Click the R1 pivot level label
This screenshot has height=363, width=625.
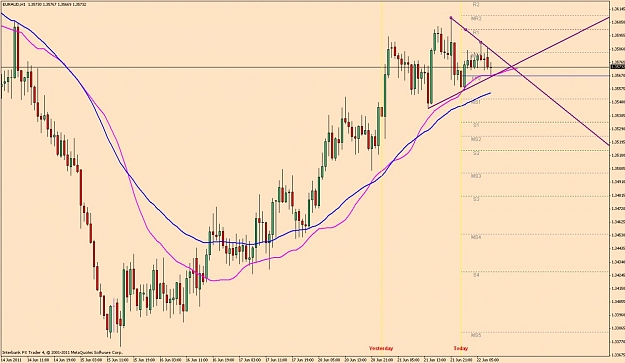[x=476, y=32]
